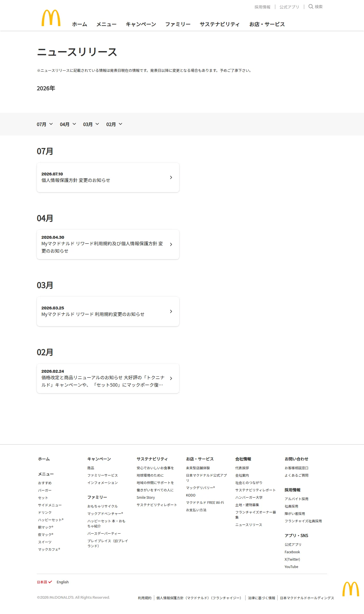Viewport: 364px width, 614px height.
Task: Click よくあるご質問 footer link
Action: [297, 475]
